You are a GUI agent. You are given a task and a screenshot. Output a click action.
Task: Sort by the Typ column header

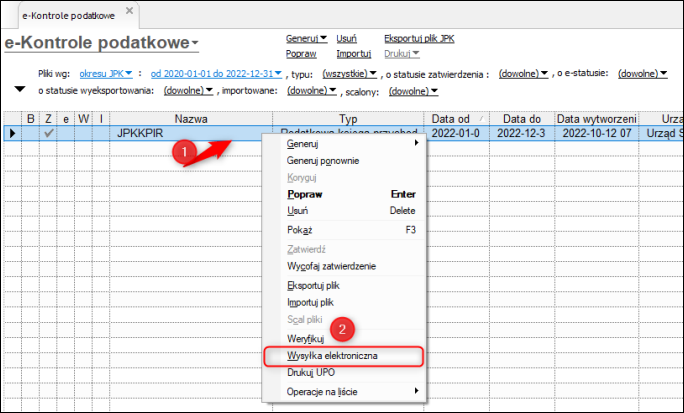click(348, 119)
